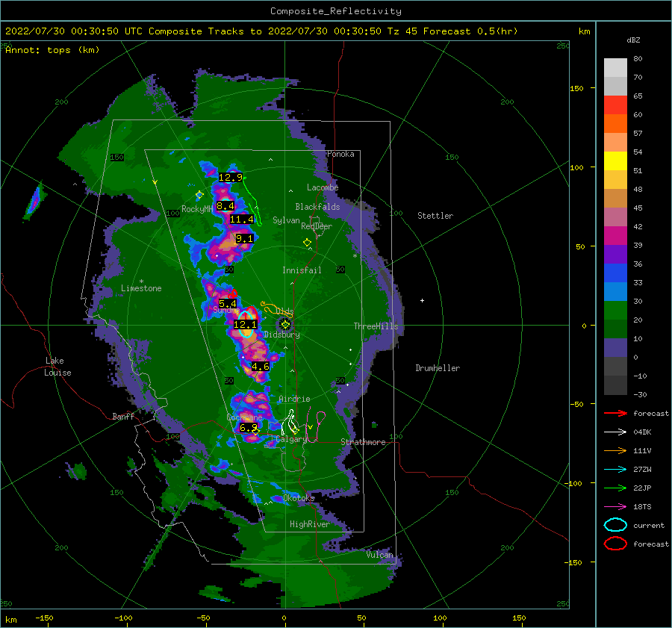Select the 11.4 km tops label
Screen dimensions: 672x628
point(241,220)
